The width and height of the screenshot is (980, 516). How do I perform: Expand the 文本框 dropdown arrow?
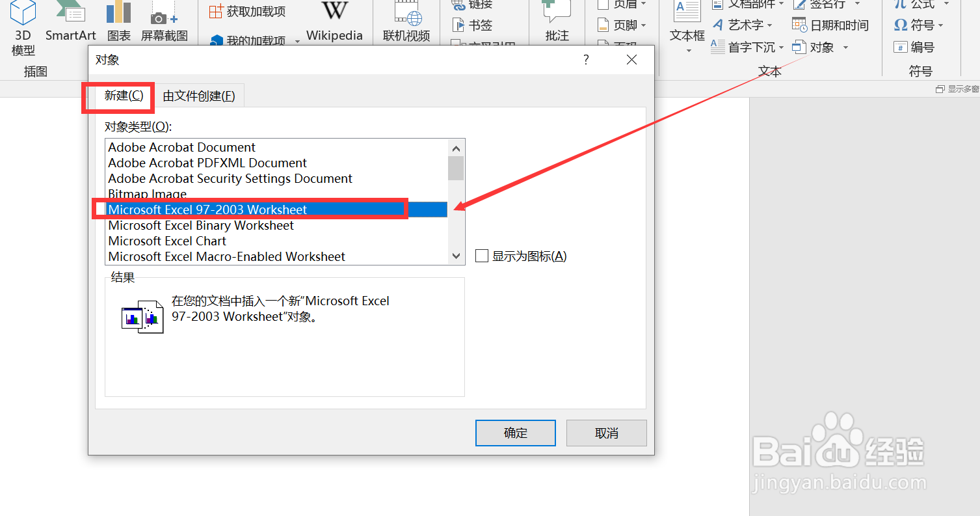pos(688,51)
